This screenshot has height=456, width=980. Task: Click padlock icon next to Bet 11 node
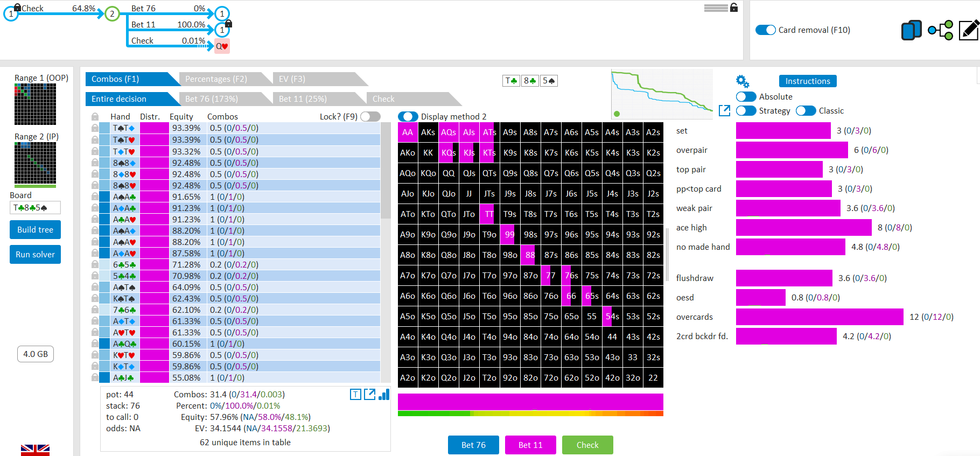pos(228,24)
